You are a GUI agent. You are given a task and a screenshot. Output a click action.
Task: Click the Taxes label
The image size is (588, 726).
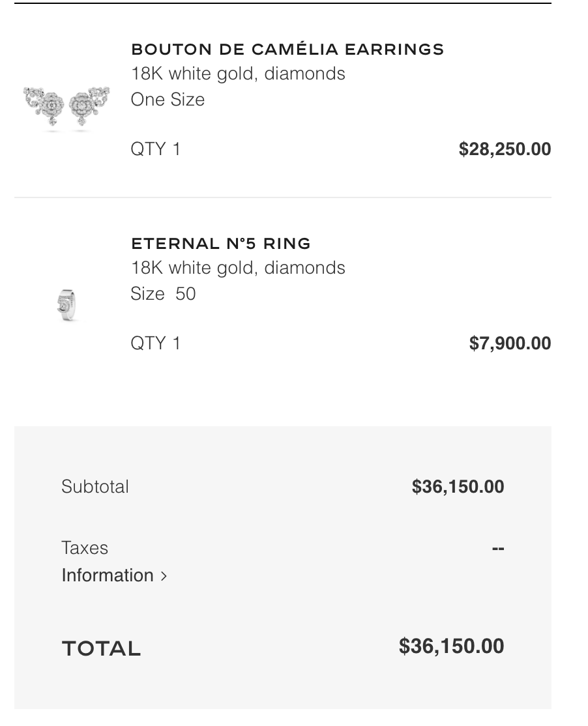coord(85,548)
